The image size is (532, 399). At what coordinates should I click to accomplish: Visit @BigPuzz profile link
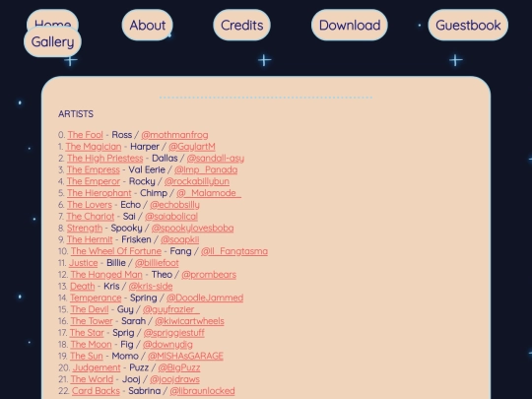179,367
